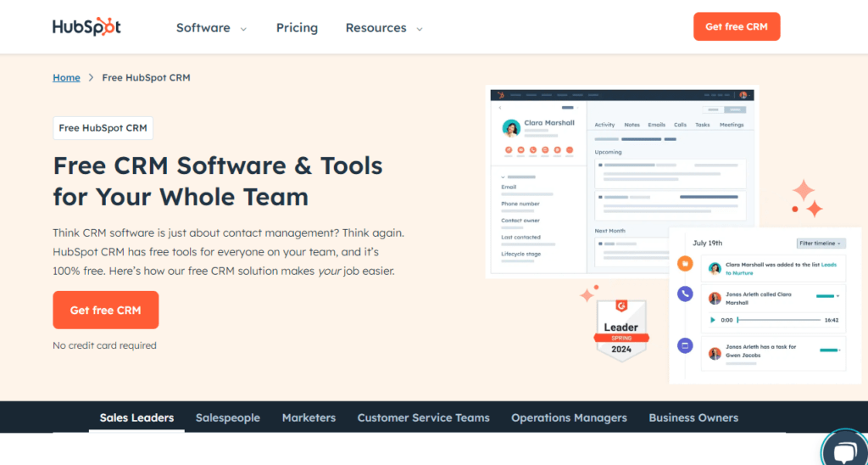Click the call audio progress bar
The width and height of the screenshot is (868, 465).
pos(778,320)
